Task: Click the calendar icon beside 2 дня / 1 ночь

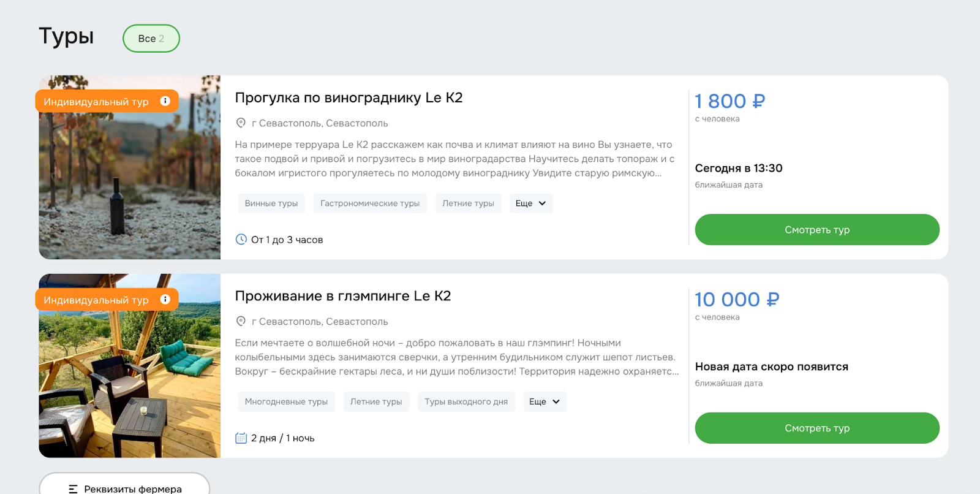Action: tap(241, 438)
